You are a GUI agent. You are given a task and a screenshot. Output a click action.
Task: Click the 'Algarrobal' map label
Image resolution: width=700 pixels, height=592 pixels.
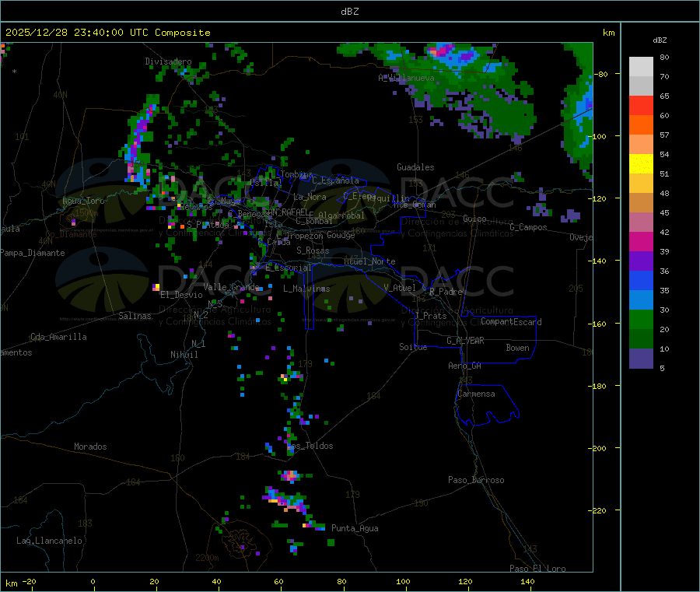pyautogui.click(x=341, y=215)
